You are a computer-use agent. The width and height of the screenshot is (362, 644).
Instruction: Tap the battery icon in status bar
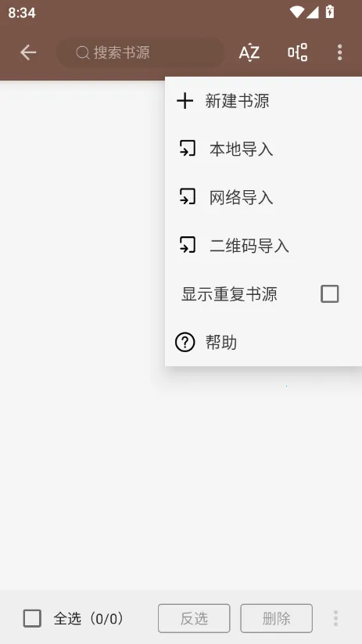330,12
